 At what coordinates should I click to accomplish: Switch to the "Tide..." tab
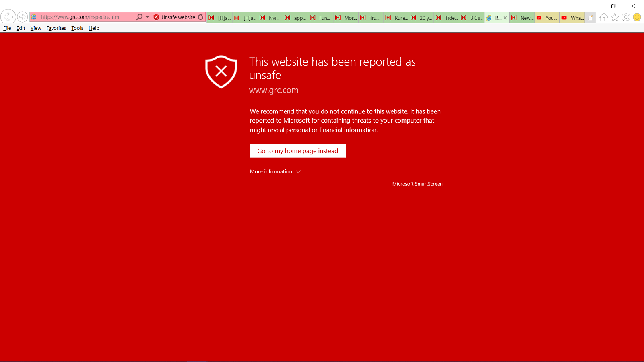pyautogui.click(x=446, y=18)
